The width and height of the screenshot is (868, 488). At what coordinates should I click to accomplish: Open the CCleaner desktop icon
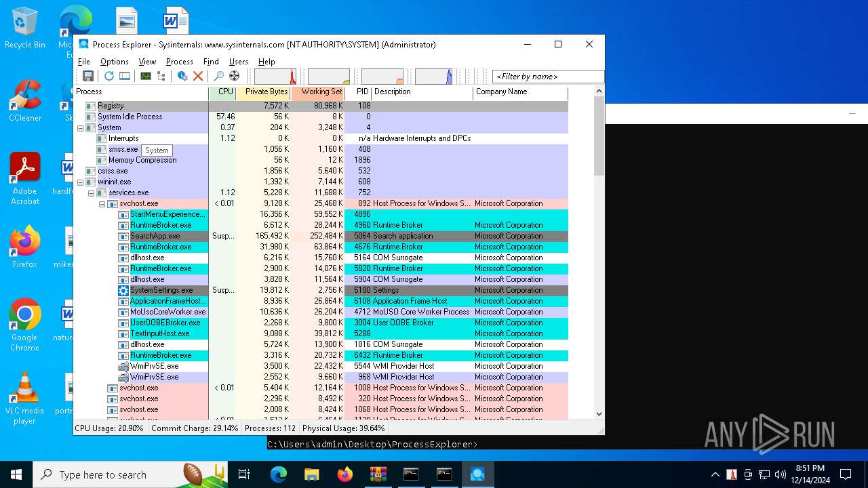(24, 100)
